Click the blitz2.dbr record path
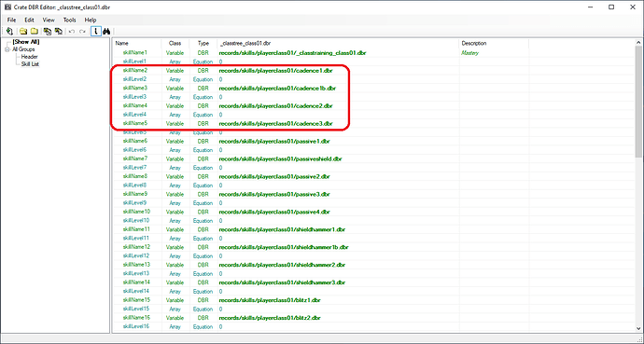Viewport: 644px width, 344px height. click(270, 318)
